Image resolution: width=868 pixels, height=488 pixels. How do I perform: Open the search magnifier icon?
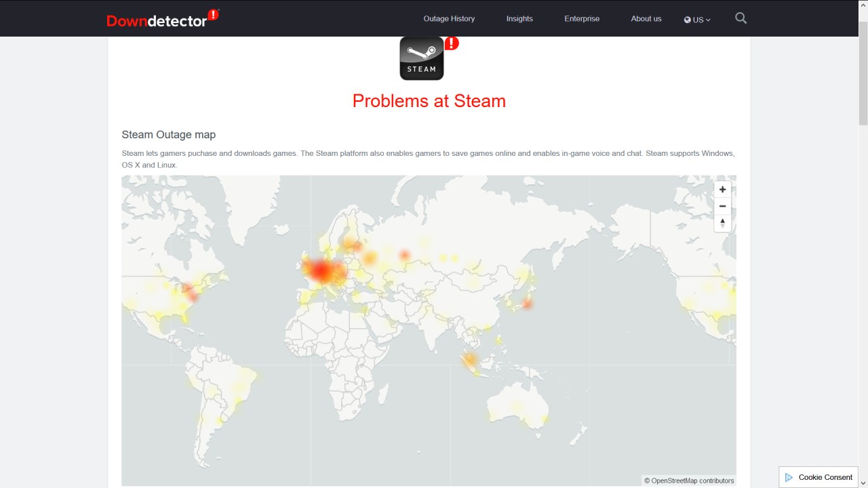[741, 18]
